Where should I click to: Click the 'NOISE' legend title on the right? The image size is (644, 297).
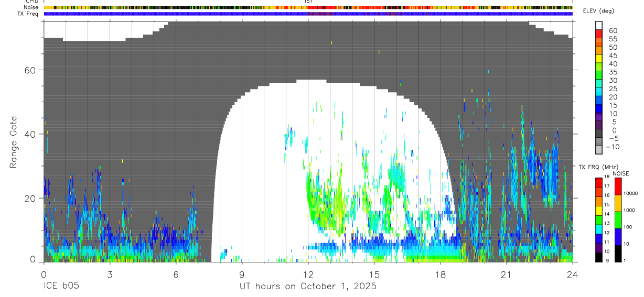(x=621, y=173)
